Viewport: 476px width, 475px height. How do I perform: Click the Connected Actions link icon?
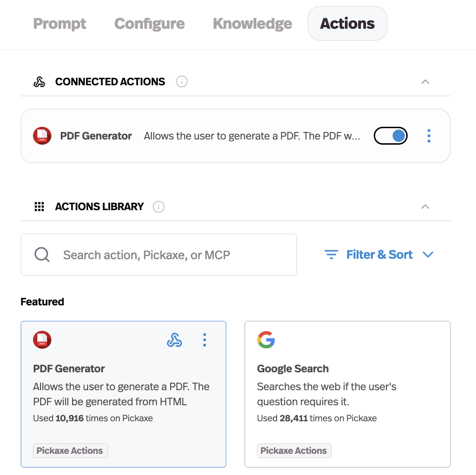click(x=39, y=81)
